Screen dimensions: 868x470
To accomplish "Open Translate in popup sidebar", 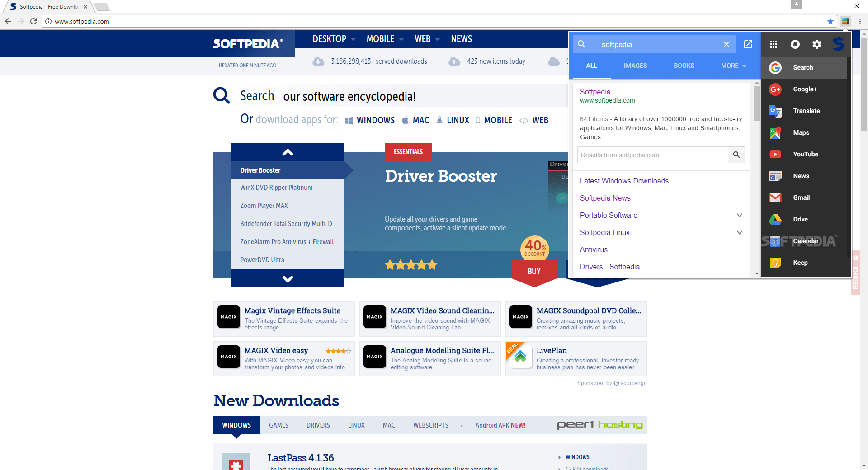I will (x=804, y=111).
